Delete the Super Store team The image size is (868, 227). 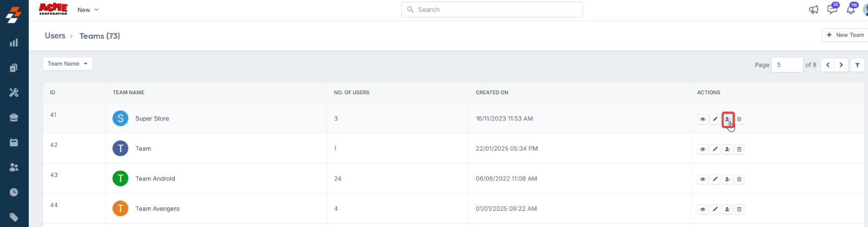pyautogui.click(x=739, y=119)
